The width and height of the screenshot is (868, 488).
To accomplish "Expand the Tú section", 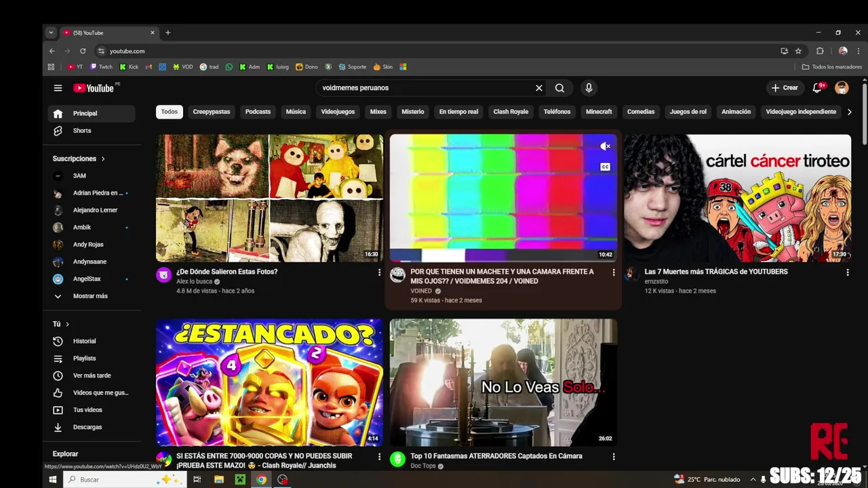I will 61,324.
